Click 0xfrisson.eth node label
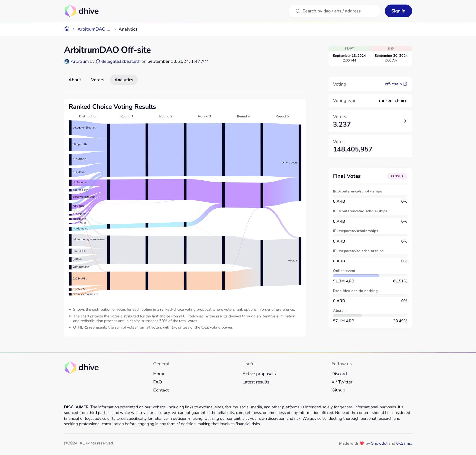The width and height of the screenshot is (476, 455). tap(81, 267)
